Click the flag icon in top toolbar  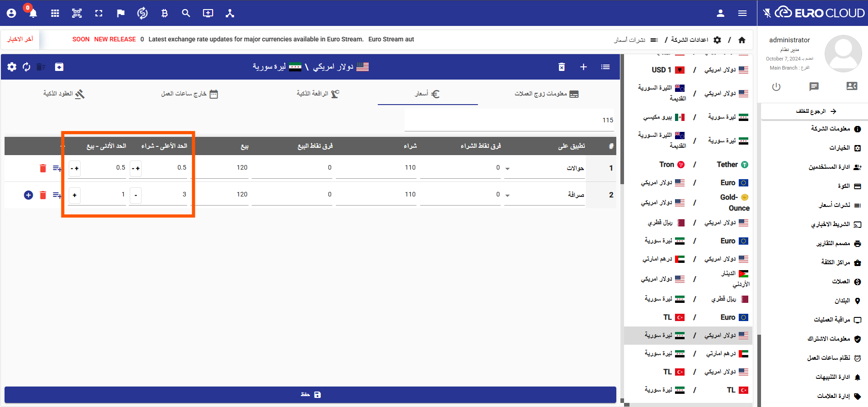point(121,13)
